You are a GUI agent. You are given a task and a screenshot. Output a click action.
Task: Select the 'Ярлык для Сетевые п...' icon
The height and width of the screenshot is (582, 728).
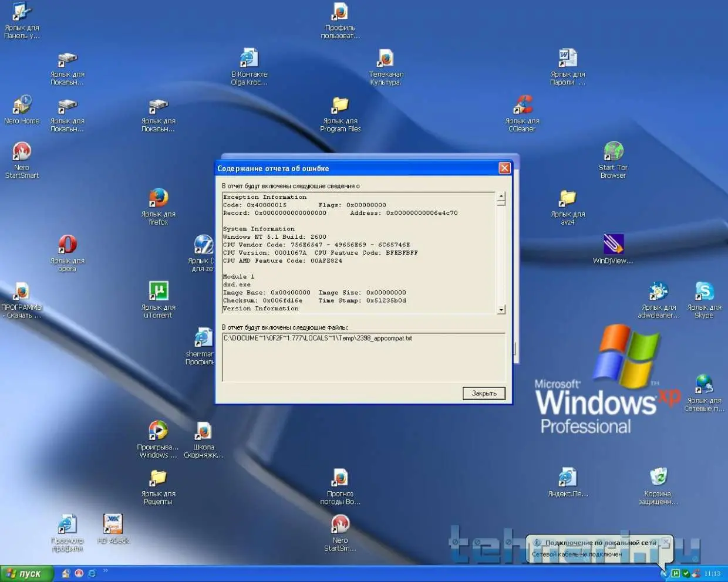[704, 394]
